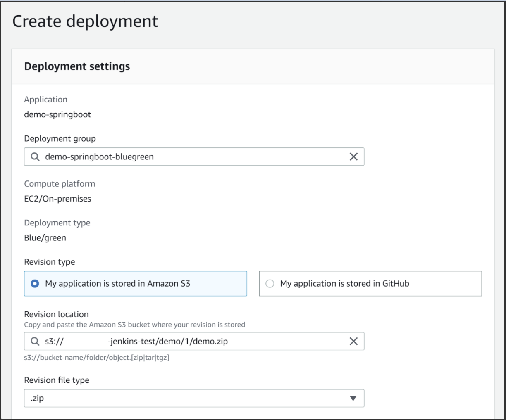Click the EC2/On-premises compute platform value
The image size is (506, 420).
point(57,199)
